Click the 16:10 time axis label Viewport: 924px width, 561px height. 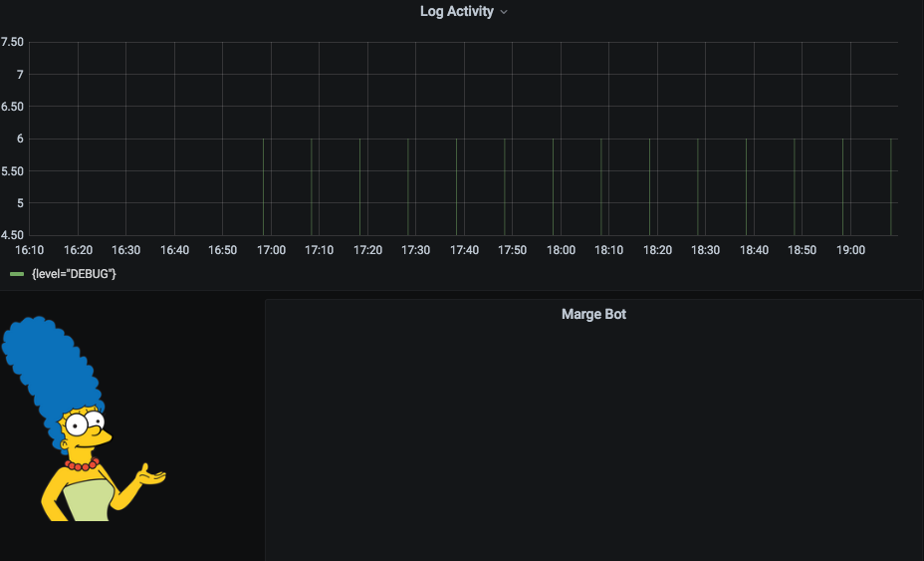[30, 250]
